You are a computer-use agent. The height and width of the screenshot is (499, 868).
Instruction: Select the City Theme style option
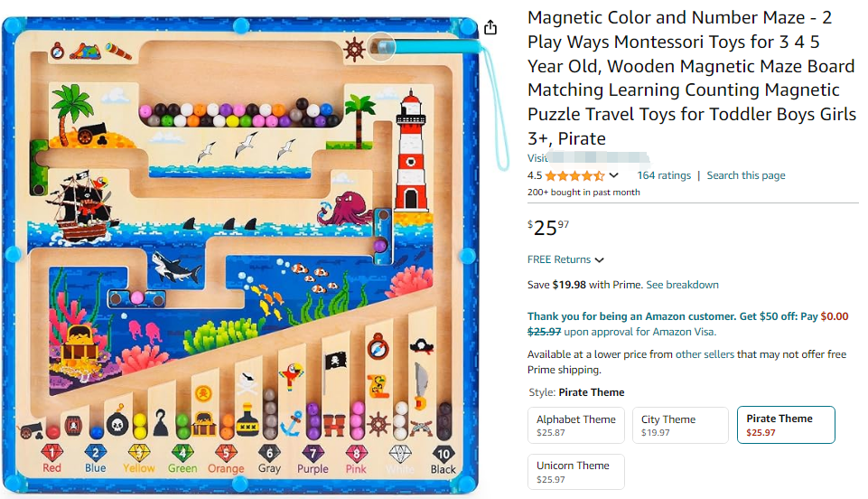click(680, 426)
